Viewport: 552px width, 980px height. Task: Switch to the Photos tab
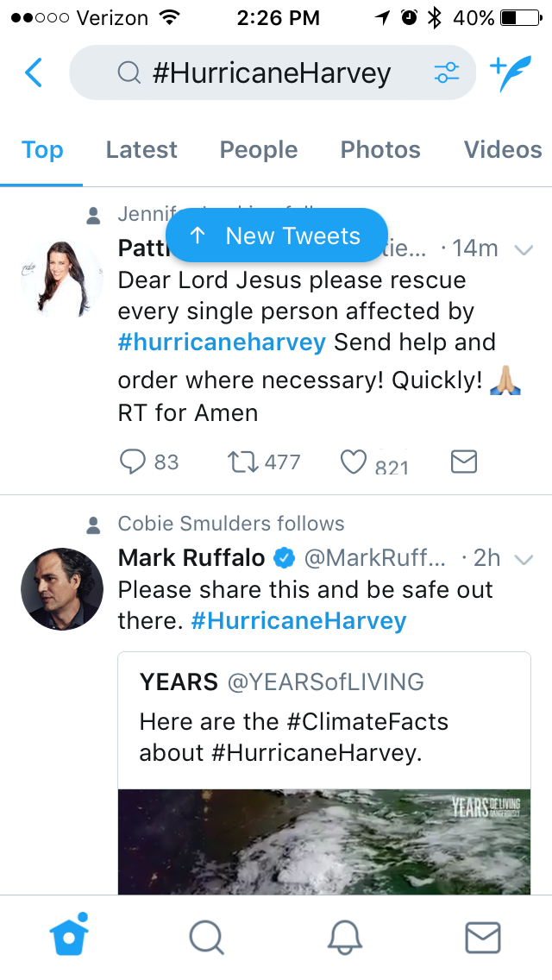380,150
